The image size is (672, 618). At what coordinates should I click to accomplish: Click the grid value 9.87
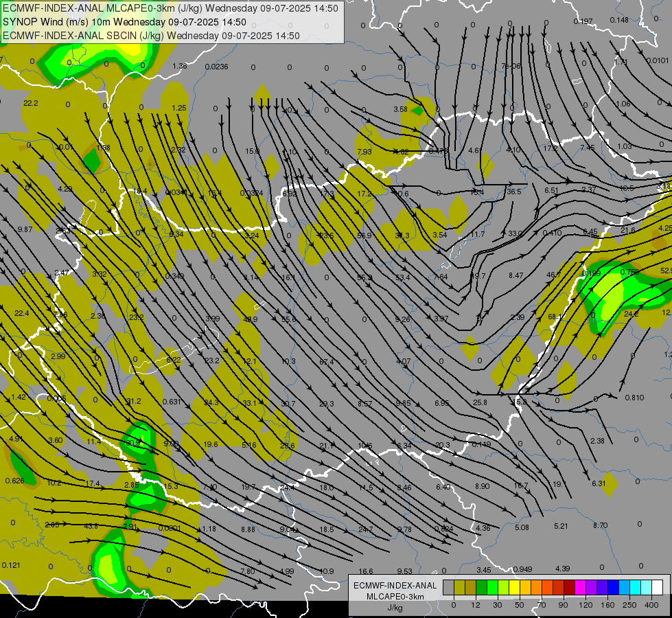point(25,229)
